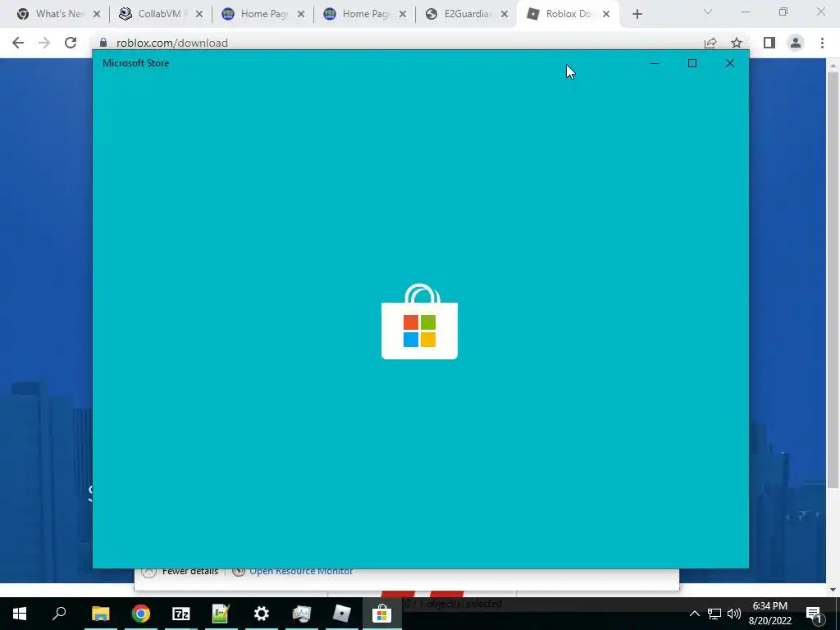This screenshot has height=630, width=840.
Task: Open Settings gear on taskbar
Action: coord(262,614)
